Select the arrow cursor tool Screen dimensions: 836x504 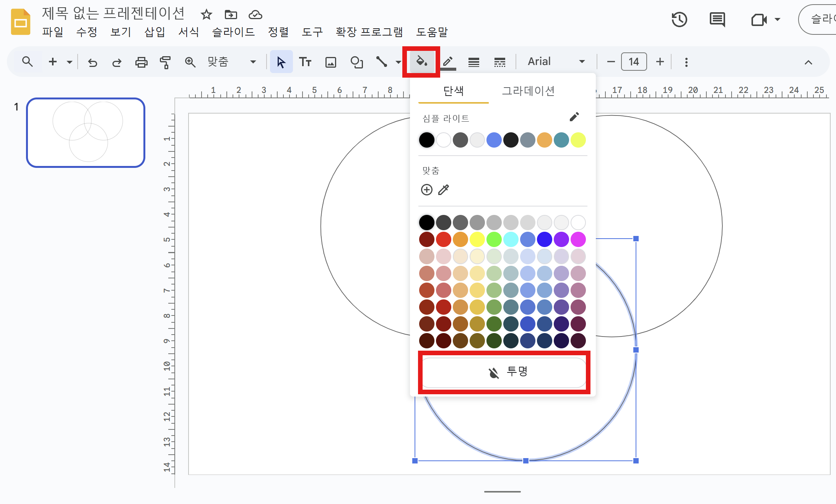(x=281, y=62)
